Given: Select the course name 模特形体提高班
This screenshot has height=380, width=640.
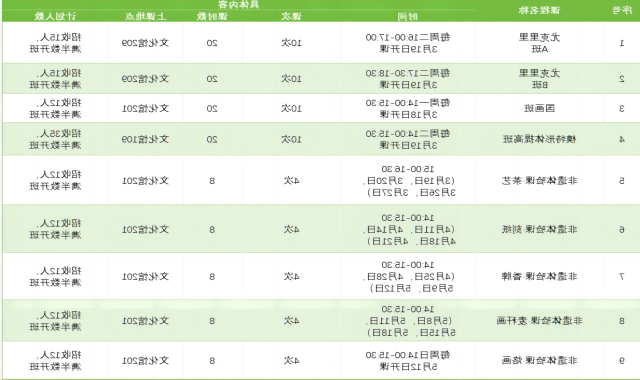Looking at the screenshot, I should tap(539, 140).
